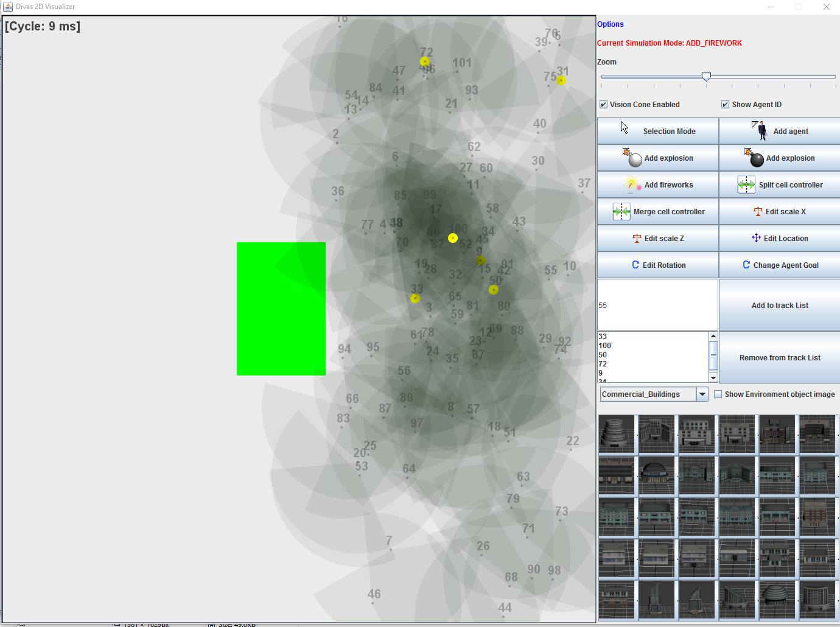
Task: Click track list scrollbar down arrow
Action: (713, 377)
